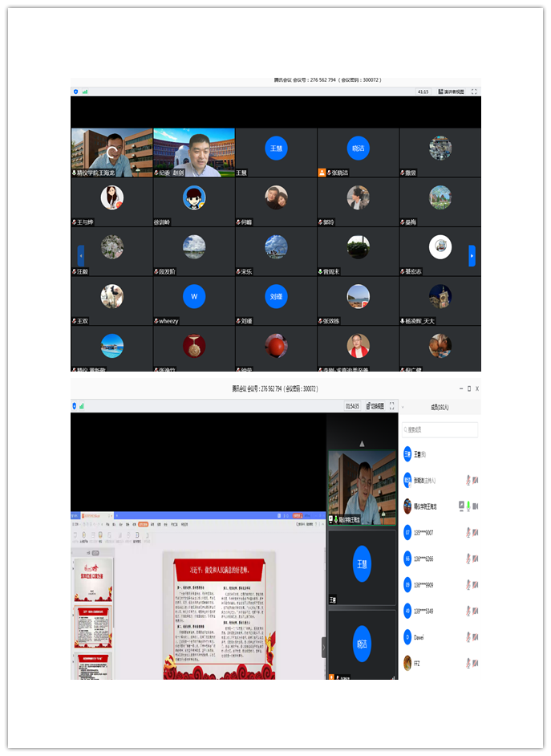Click 王慧 blue avatar in the grid view
The image size is (551, 756).
(x=276, y=148)
